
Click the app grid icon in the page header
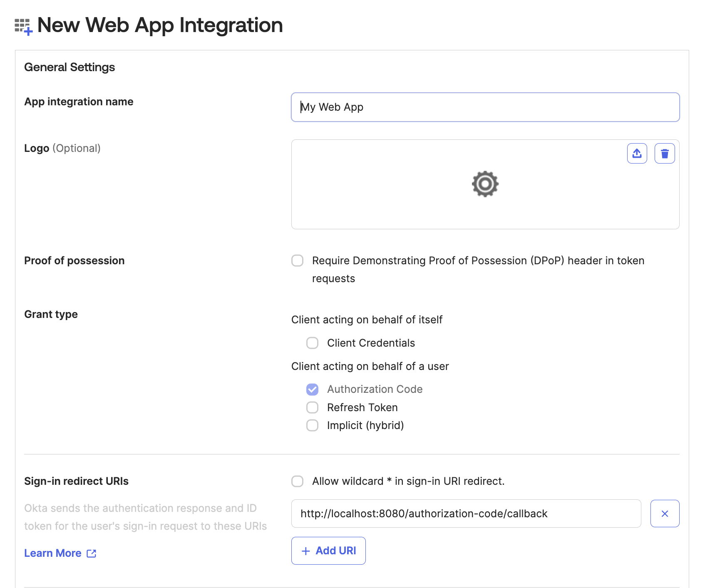[x=23, y=25]
